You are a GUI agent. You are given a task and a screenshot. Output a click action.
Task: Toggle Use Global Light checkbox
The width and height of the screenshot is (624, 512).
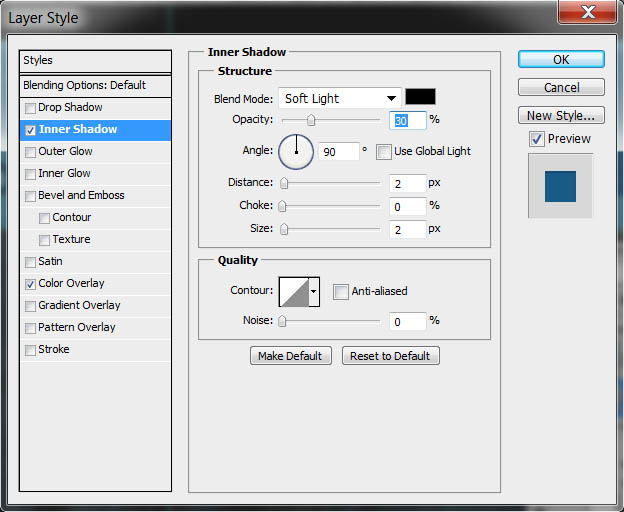point(384,152)
